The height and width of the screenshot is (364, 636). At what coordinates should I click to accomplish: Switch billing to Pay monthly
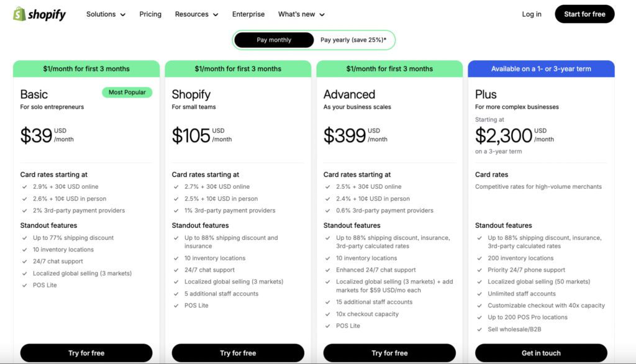pos(274,40)
